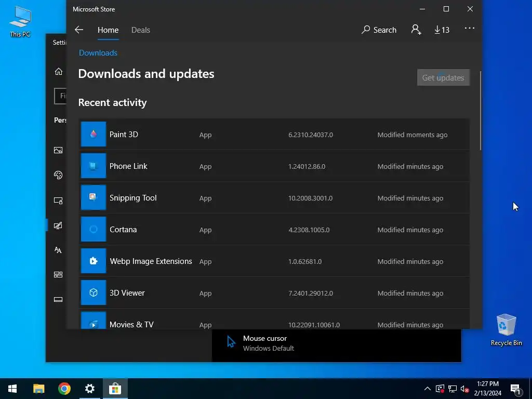Show hidden system tray icons

tap(428, 389)
